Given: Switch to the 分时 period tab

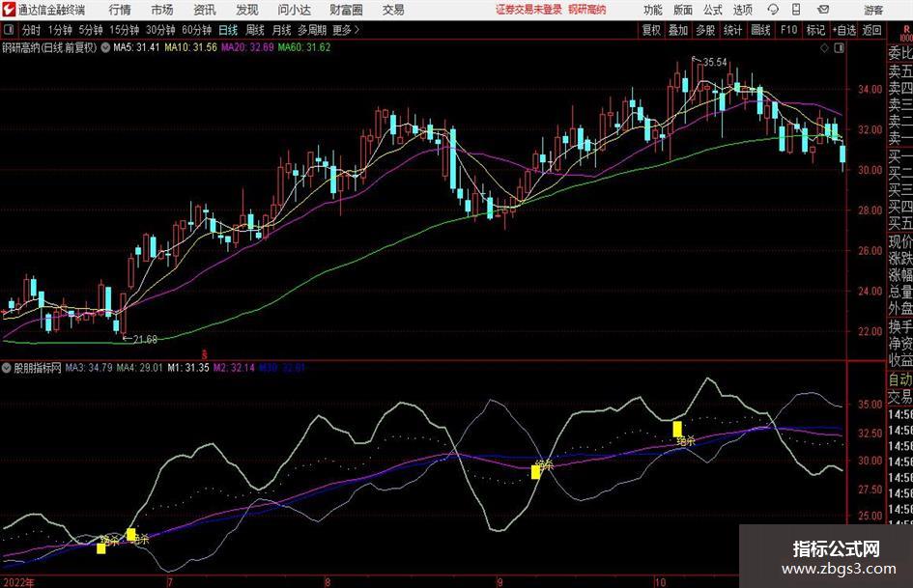Looking at the screenshot, I should point(31,30).
